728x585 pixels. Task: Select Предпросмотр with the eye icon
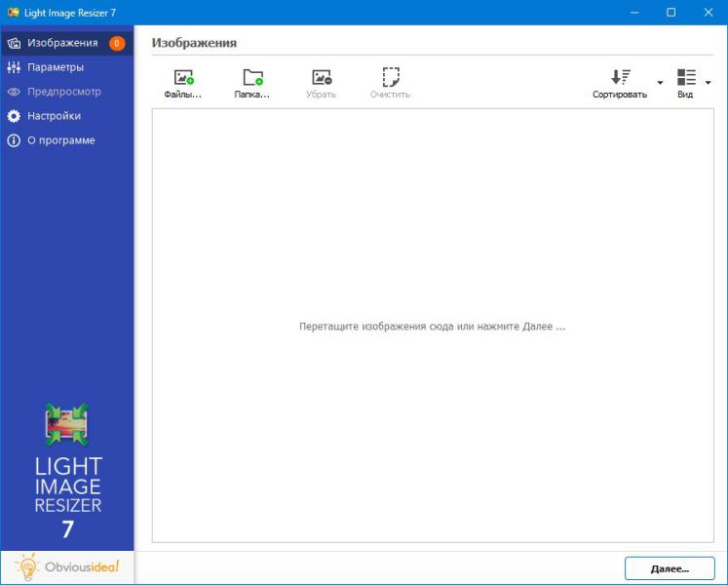pyautogui.click(x=63, y=92)
